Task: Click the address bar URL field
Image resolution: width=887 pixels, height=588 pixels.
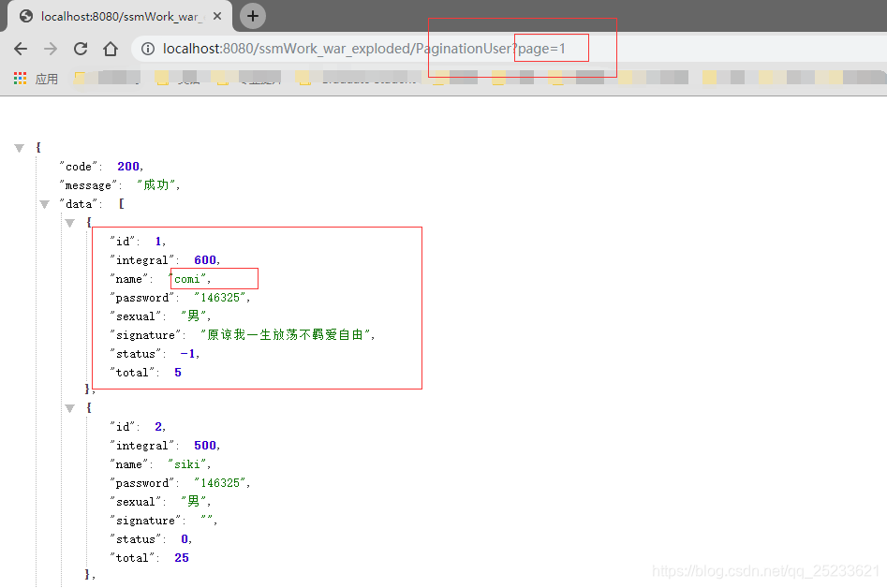Action: (x=510, y=49)
